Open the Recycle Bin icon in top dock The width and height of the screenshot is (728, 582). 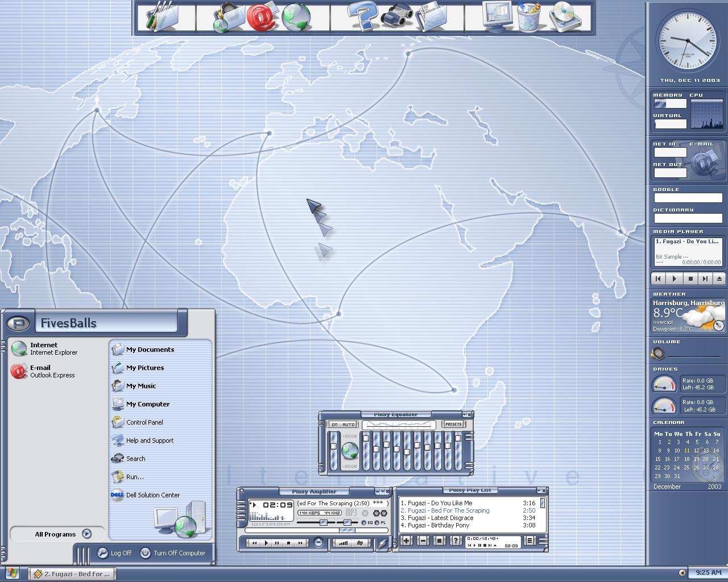click(x=528, y=17)
